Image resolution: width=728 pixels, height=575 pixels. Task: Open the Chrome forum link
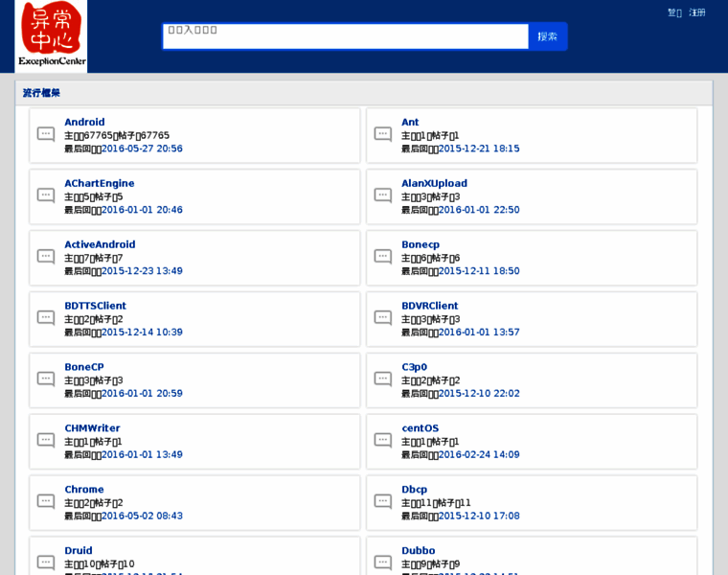[84, 490]
